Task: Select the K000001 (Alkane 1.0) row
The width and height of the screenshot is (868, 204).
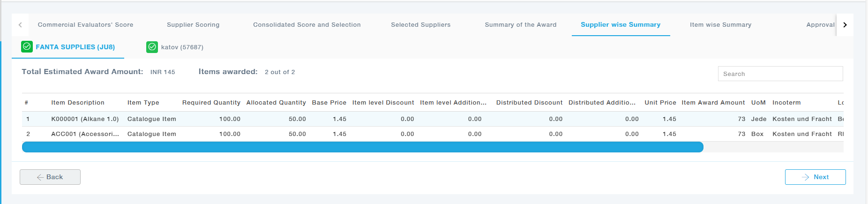Action: (85, 119)
